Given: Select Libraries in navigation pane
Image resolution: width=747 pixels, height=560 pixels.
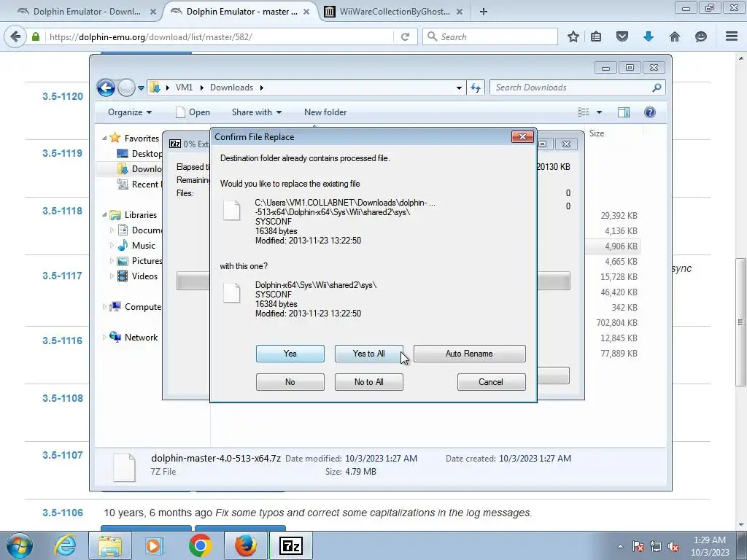Looking at the screenshot, I should [x=141, y=215].
